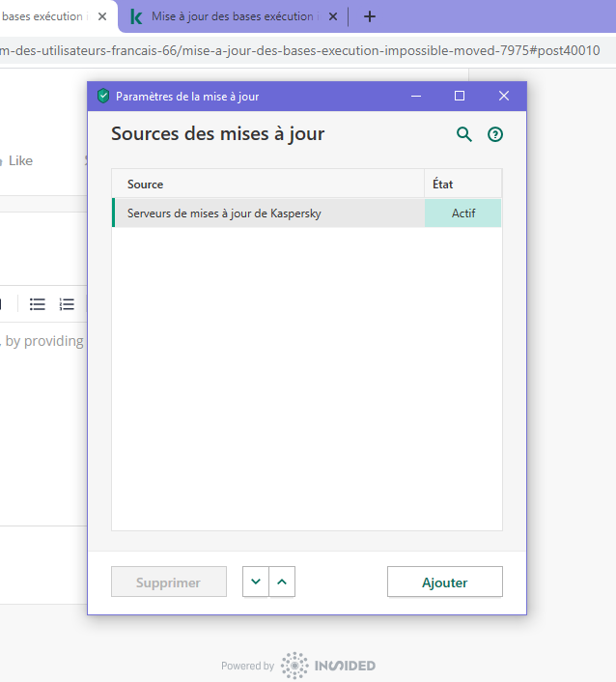Click the Supprimer button

169,583
